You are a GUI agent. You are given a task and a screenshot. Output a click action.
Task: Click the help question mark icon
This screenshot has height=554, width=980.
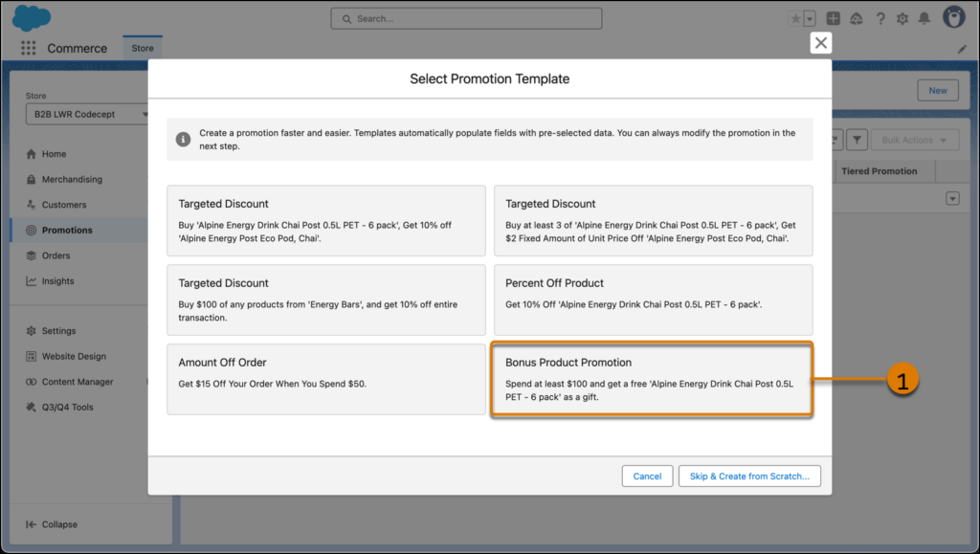pyautogui.click(x=880, y=19)
